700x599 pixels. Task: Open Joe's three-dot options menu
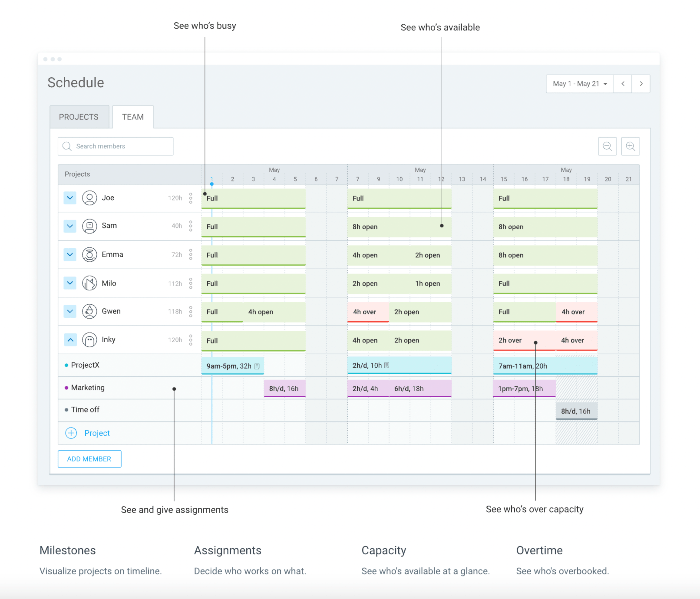tap(191, 198)
